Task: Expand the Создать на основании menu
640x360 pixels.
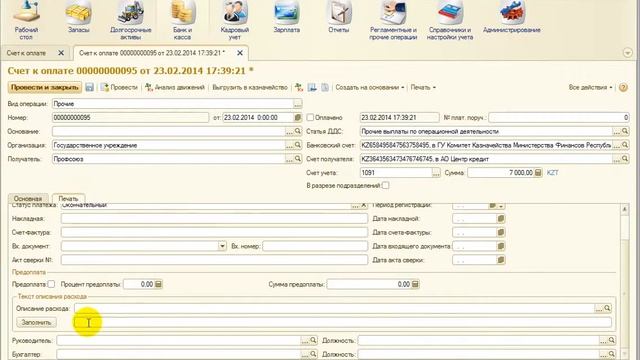Action: click(x=370, y=87)
